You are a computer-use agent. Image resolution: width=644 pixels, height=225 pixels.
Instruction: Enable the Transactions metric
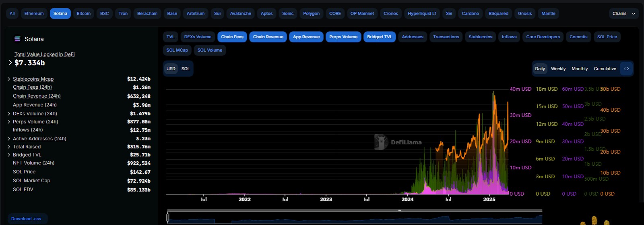(446, 37)
